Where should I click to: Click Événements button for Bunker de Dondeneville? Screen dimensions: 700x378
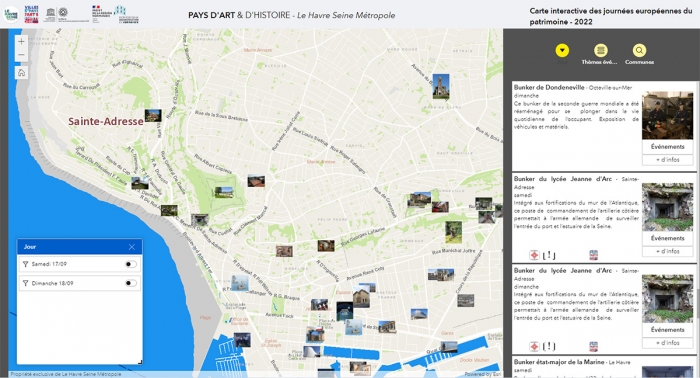coord(667,147)
